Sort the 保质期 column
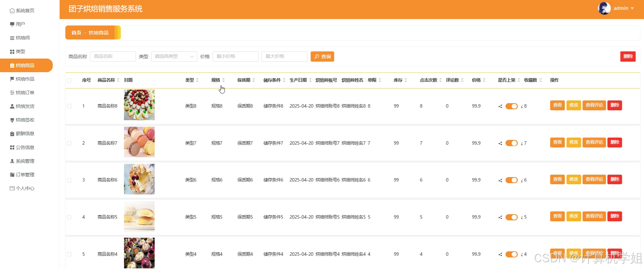The width and height of the screenshot is (644, 269). click(254, 80)
